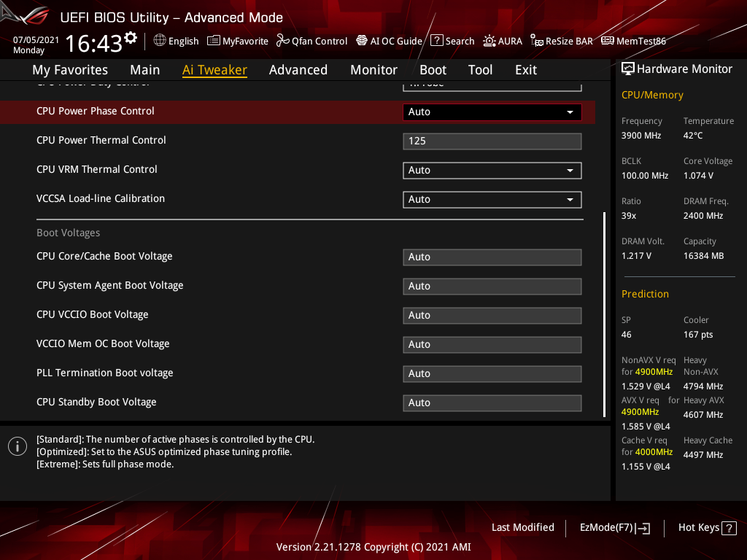This screenshot has width=747, height=560.
Task: Go to the Advanced tab
Action: pos(298,70)
